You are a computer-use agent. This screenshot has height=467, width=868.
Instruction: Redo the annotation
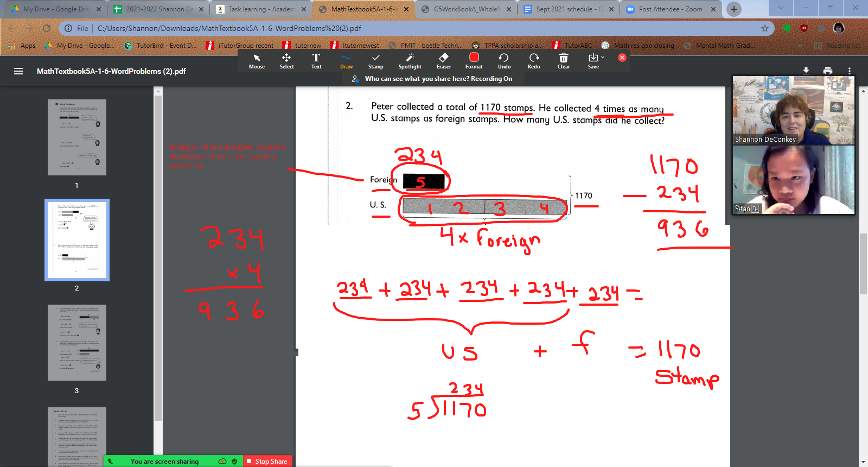[534, 61]
